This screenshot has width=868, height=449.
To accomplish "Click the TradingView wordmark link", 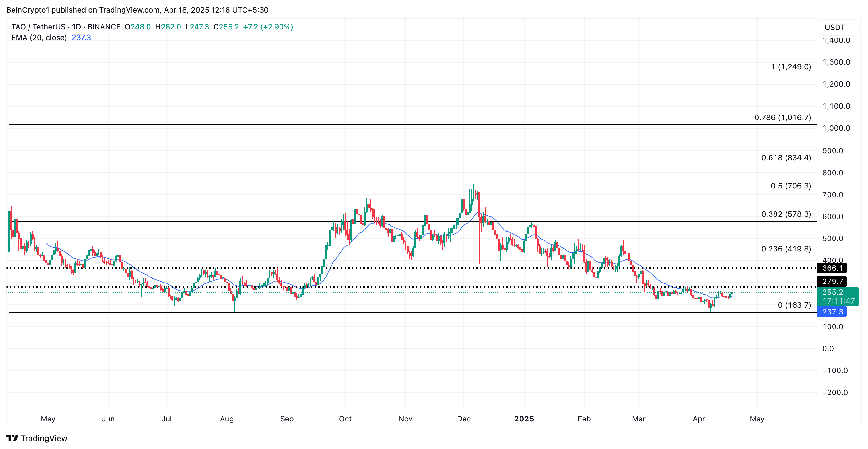I will [x=44, y=438].
